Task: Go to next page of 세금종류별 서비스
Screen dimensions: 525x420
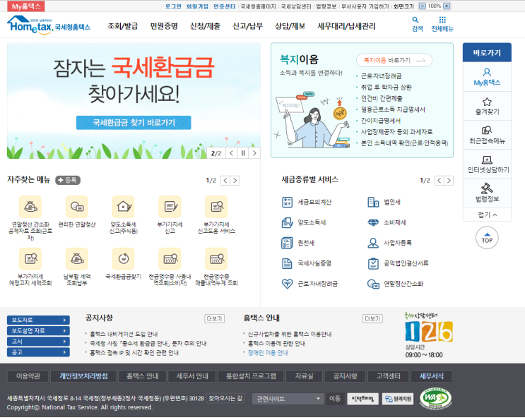Action: click(x=449, y=181)
